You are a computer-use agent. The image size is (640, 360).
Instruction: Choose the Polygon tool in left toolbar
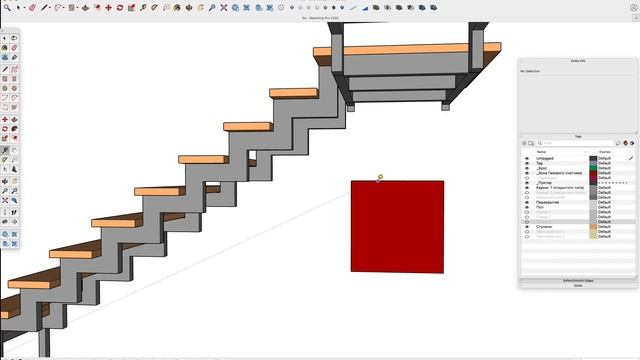click(14, 88)
